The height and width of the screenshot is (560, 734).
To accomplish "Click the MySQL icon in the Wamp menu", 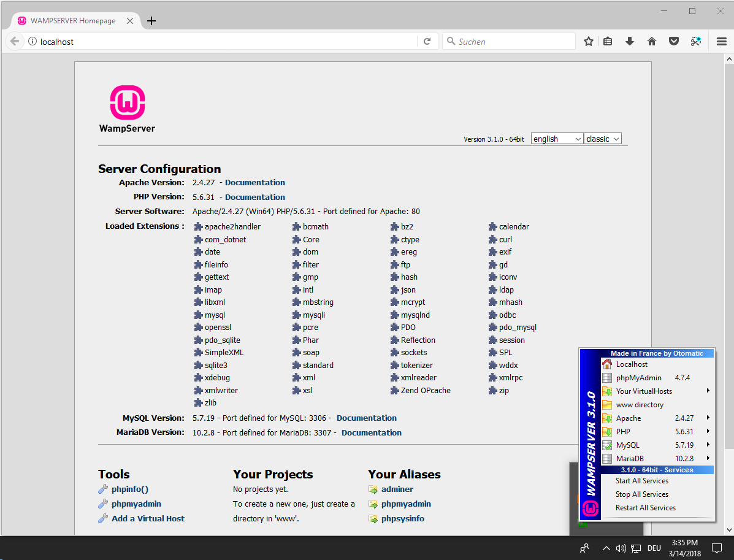I will 607,445.
